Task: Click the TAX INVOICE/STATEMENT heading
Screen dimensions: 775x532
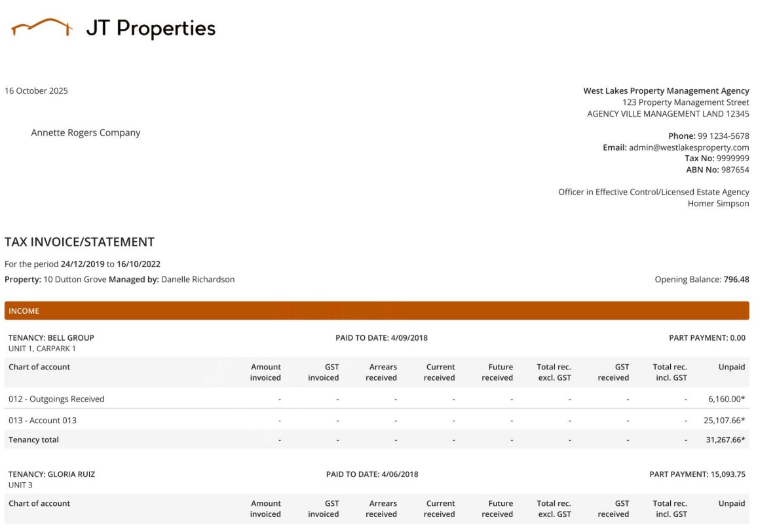Action: tap(79, 242)
